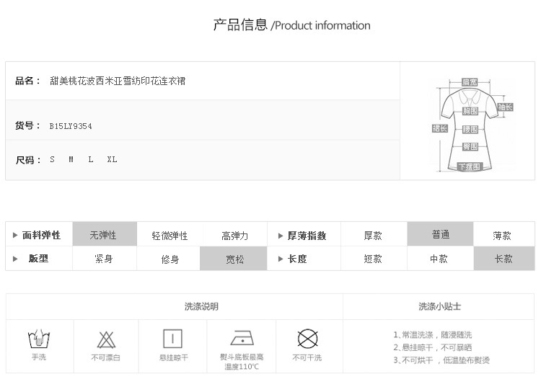Expand the 面料弹性 row arrow

pyautogui.click(x=15, y=236)
